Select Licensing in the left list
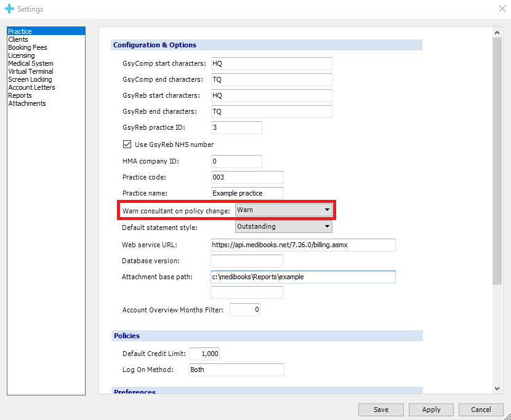The height and width of the screenshot is (420, 511). [x=21, y=55]
